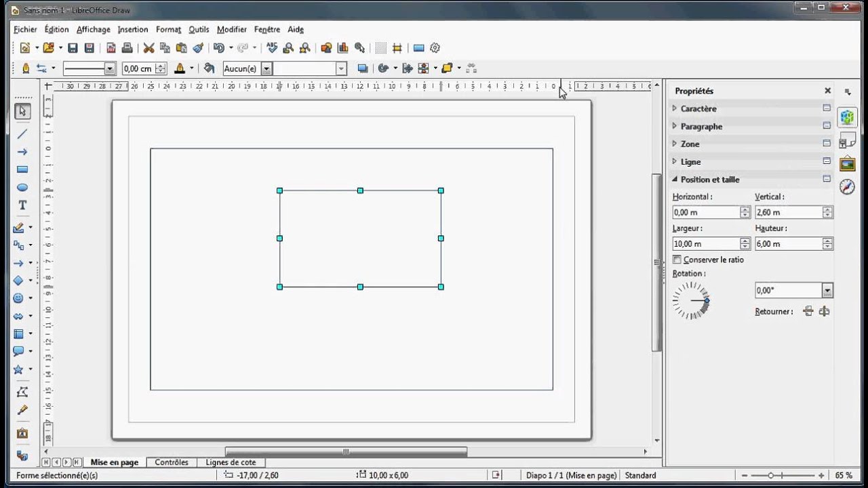868x488 pixels.
Task: Cut selection with the scissors icon
Action: pyautogui.click(x=149, y=48)
